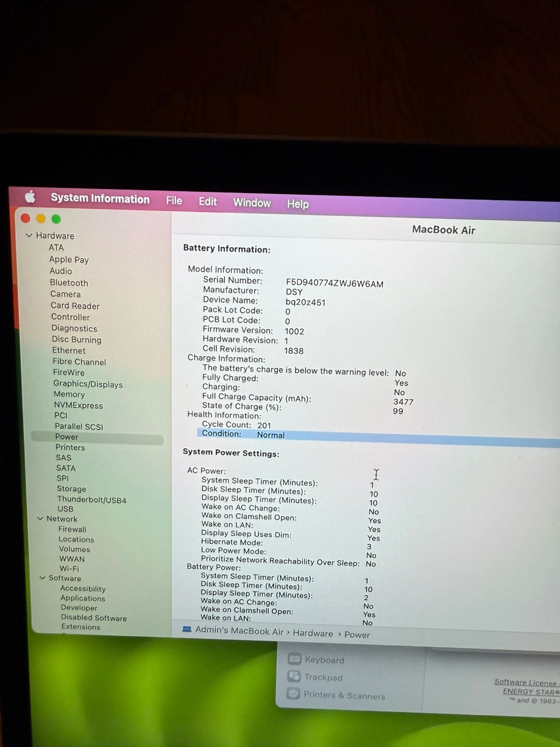Select Printers in the sidebar
Viewport: 560px width, 747px height.
click(70, 447)
